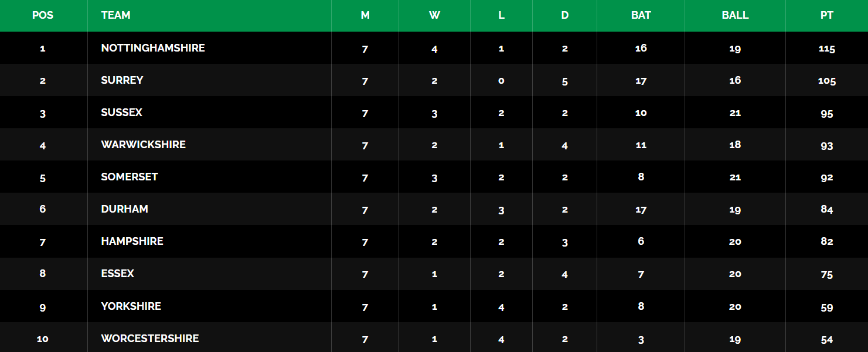Click the PT points column header
Image resolution: width=868 pixels, height=352 pixels.
coord(826,15)
